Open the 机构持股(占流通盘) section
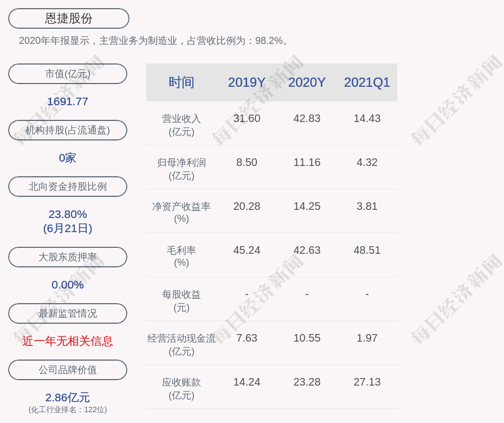The width and height of the screenshot is (504, 423). (68, 130)
